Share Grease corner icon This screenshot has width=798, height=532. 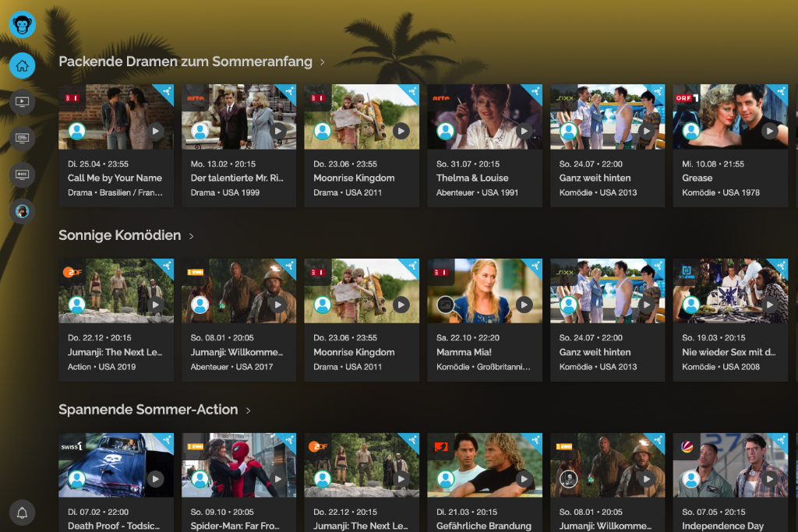781,92
